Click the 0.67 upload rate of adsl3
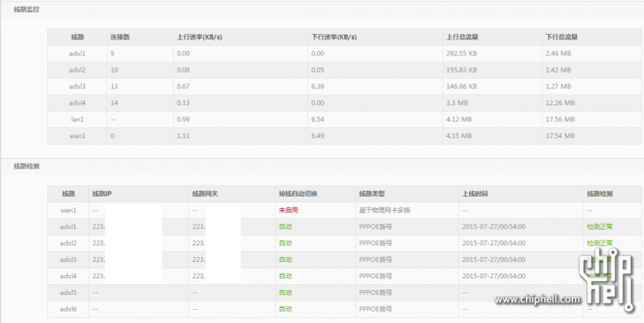The height and width of the screenshot is (323, 644). click(x=183, y=86)
